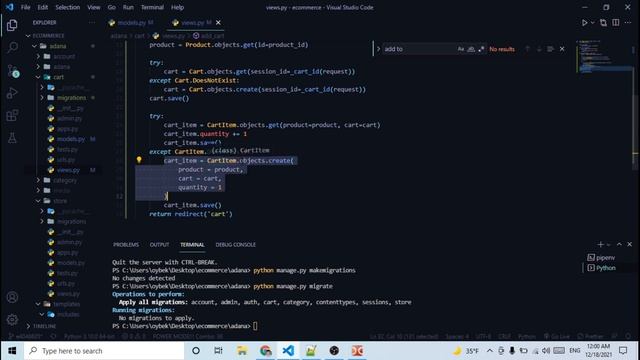Toggle Find in Selection
Screen dimensions: 640x360
pyautogui.click(x=550, y=49)
